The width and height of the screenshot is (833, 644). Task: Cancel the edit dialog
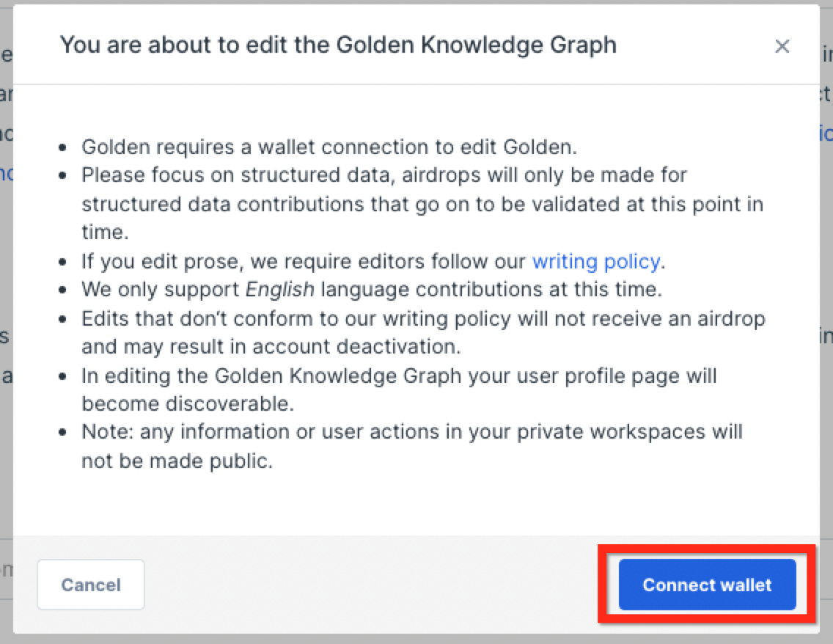(x=91, y=585)
